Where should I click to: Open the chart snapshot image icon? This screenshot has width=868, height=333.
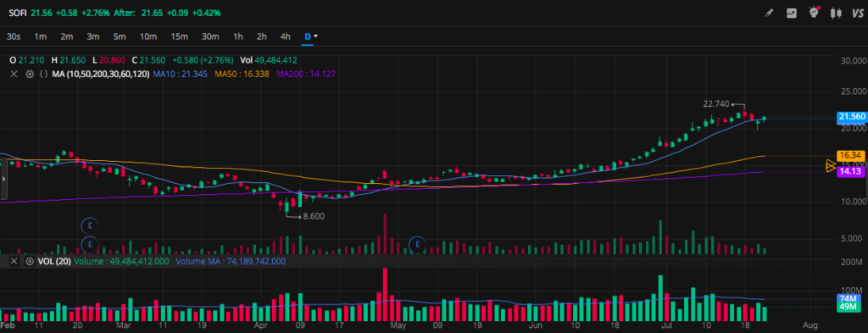[792, 13]
